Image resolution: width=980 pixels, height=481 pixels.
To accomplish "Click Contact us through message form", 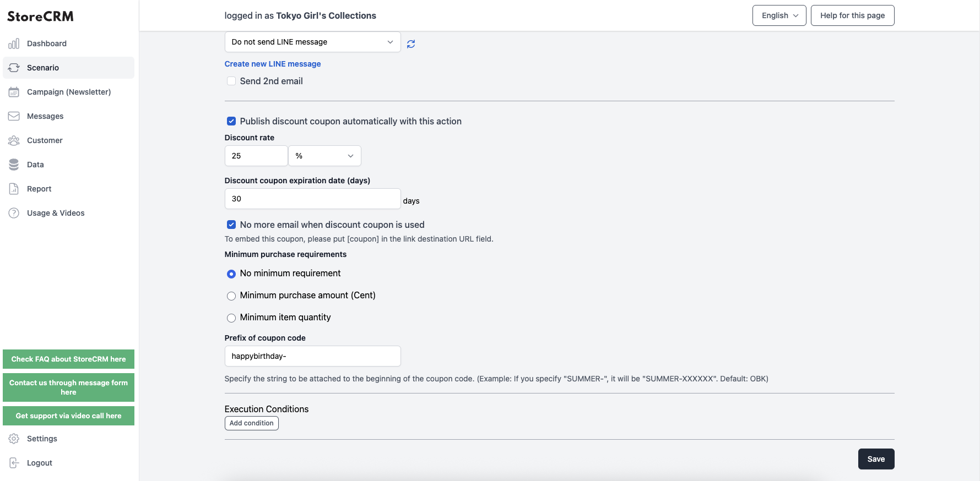I will point(68,387).
